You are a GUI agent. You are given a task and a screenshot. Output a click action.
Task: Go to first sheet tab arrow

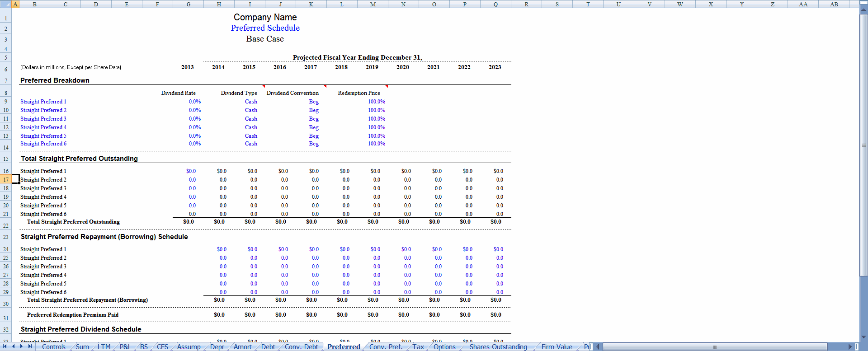click(5, 346)
